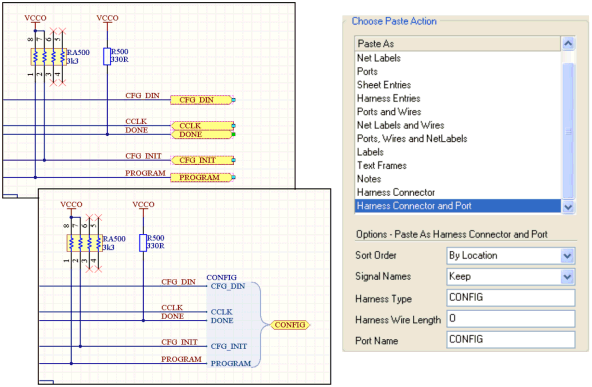Select Labels paste action

458,152
